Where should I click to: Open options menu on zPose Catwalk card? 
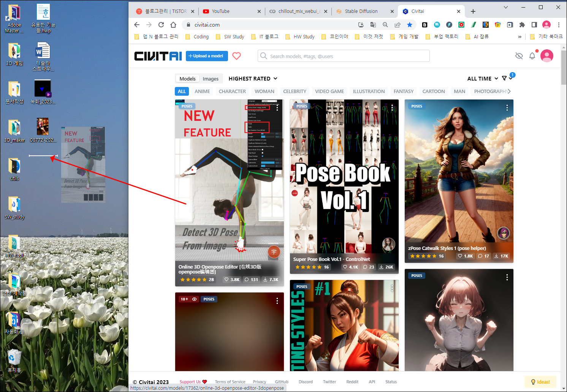(507, 108)
